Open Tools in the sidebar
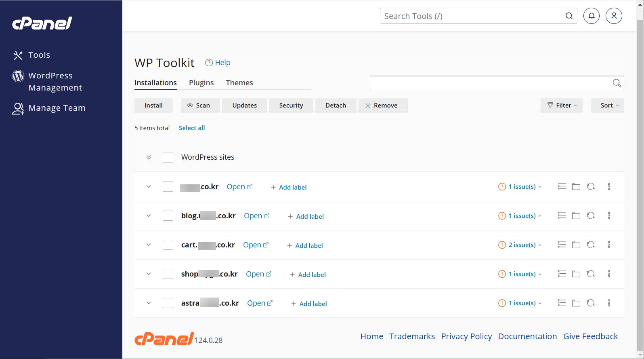 [31, 55]
